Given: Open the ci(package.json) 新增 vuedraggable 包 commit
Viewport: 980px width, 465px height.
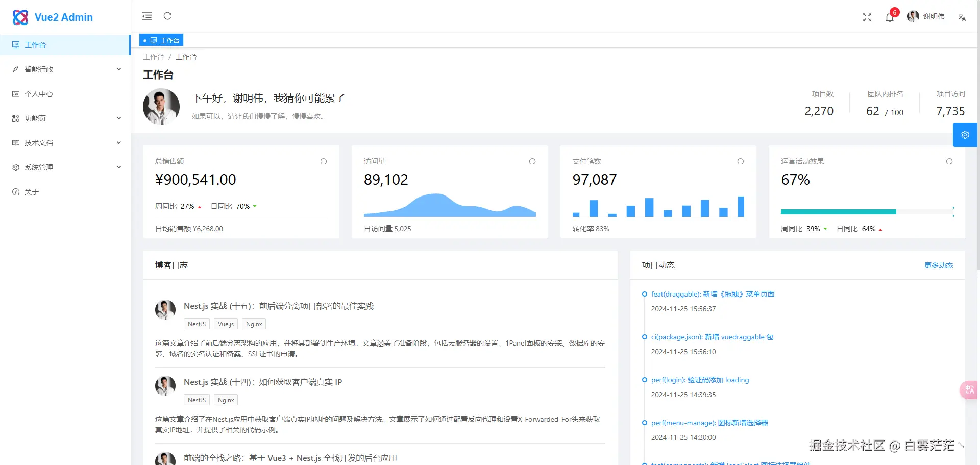Looking at the screenshot, I should 712,337.
